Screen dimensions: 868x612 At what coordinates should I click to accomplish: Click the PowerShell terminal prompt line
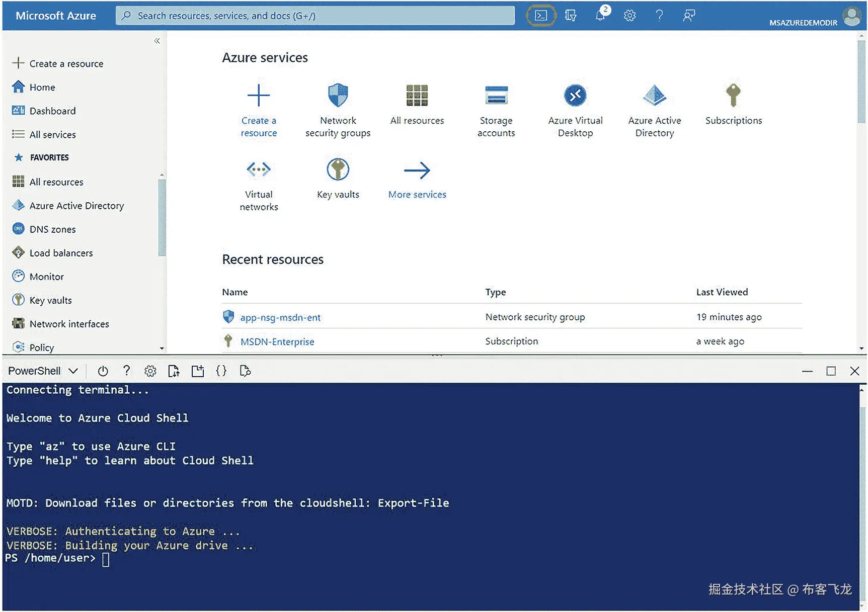tap(58, 558)
